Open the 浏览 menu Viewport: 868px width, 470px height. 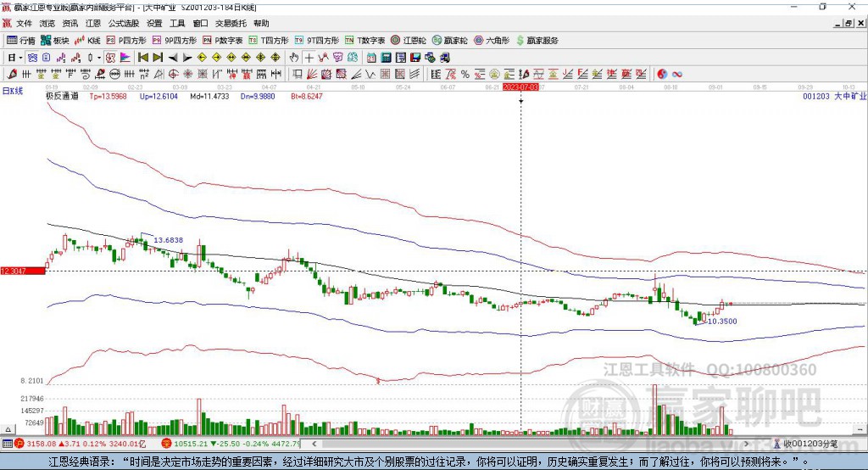pyautogui.click(x=47, y=23)
